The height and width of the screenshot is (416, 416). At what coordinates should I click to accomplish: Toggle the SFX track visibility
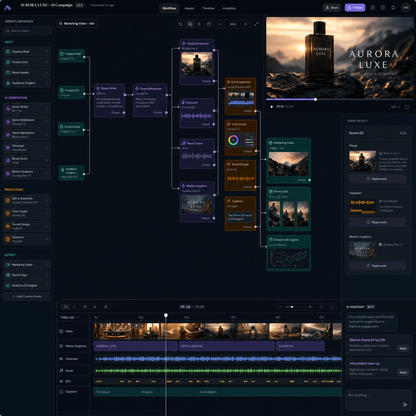(x=61, y=381)
